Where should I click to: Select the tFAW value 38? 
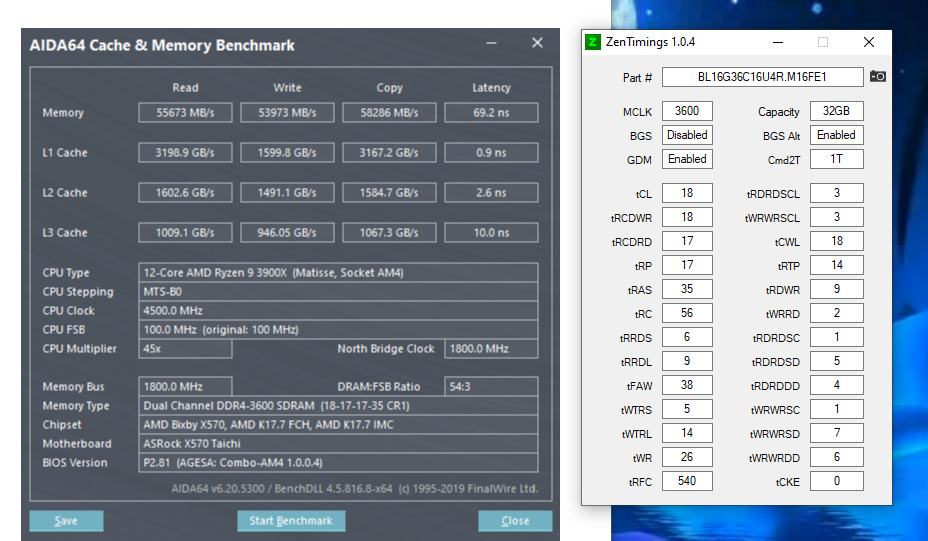[x=687, y=385]
